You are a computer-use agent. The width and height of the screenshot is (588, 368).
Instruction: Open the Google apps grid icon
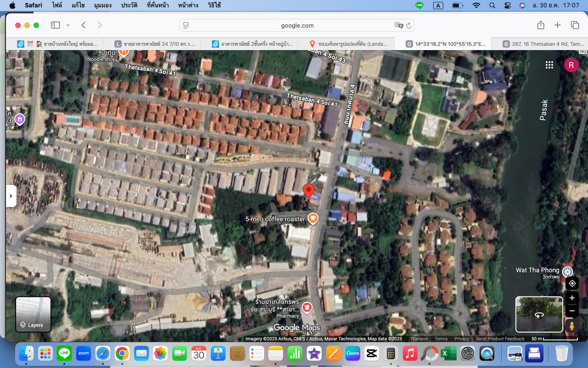[x=549, y=65]
